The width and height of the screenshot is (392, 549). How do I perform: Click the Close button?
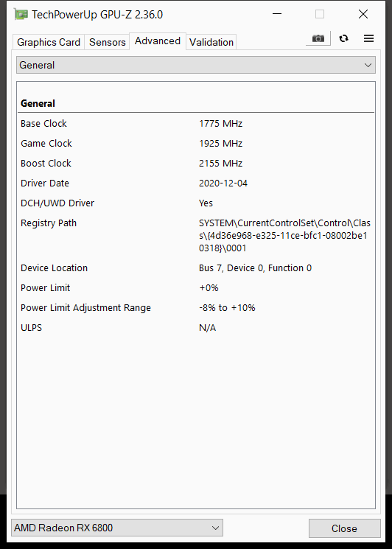(344, 528)
